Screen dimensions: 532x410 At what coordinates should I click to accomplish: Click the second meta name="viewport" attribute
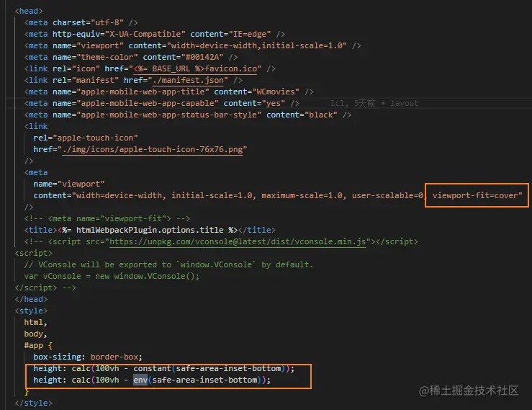pyautogui.click(x=69, y=184)
